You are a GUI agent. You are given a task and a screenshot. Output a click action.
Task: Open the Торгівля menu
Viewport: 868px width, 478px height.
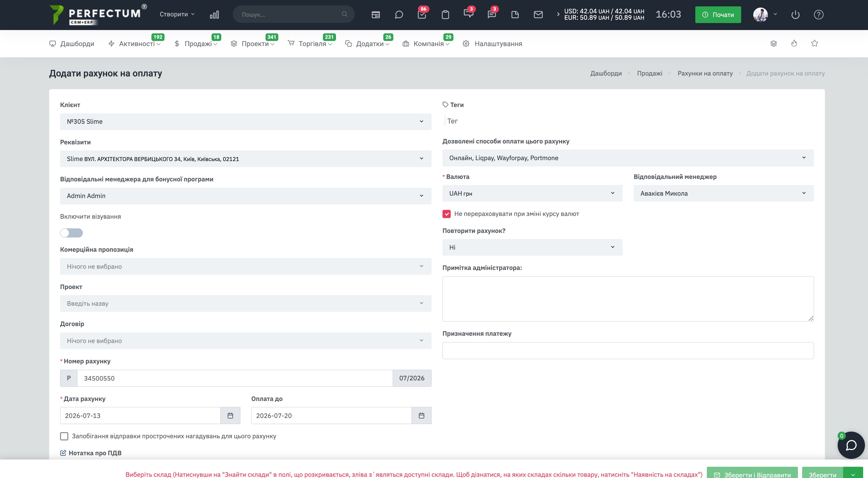click(310, 44)
